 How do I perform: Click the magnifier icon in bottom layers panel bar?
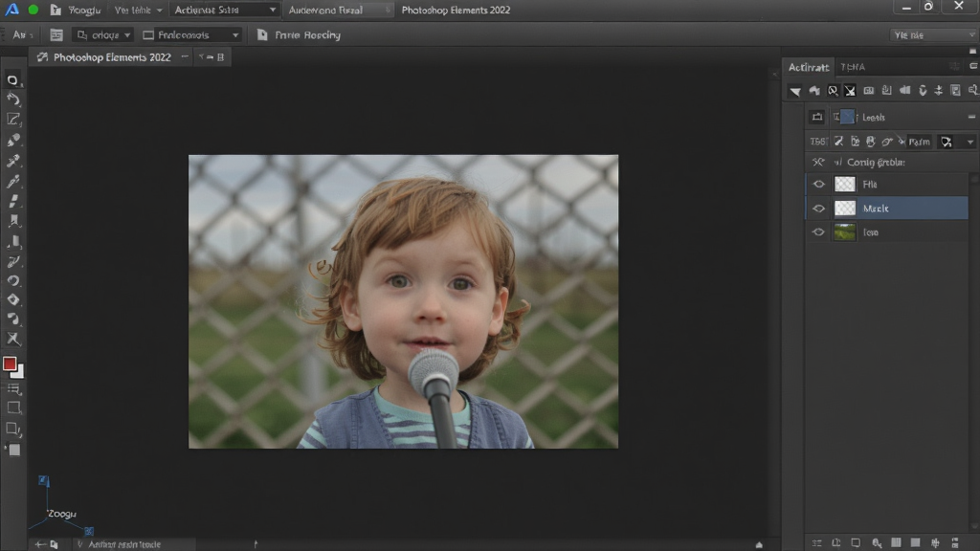[x=877, y=543]
